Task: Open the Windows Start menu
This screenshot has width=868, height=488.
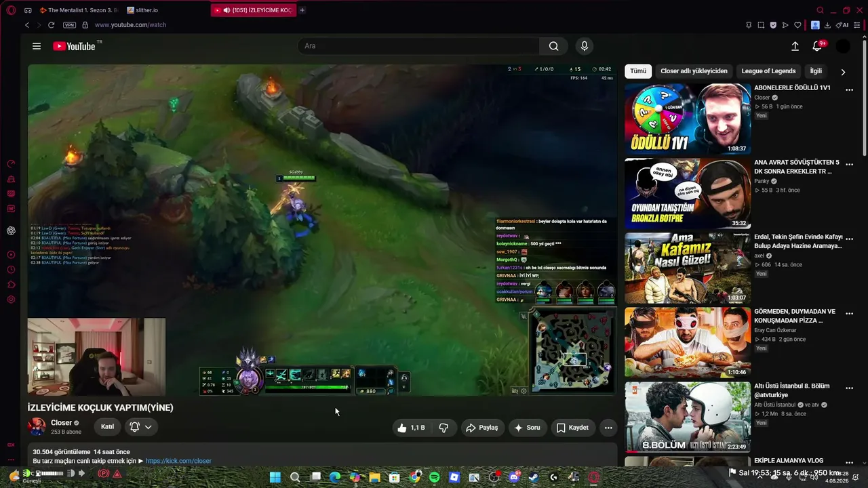Action: pyautogui.click(x=275, y=477)
